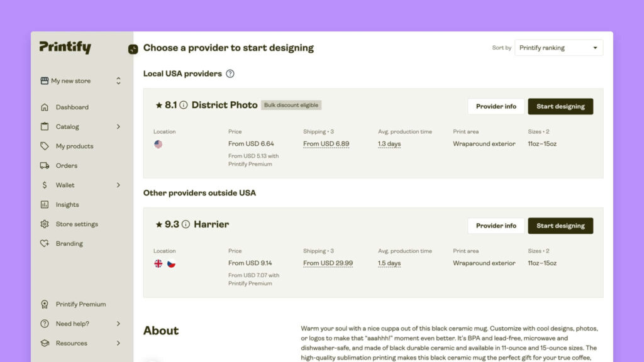Click the Catalog clipboard icon

(x=45, y=126)
